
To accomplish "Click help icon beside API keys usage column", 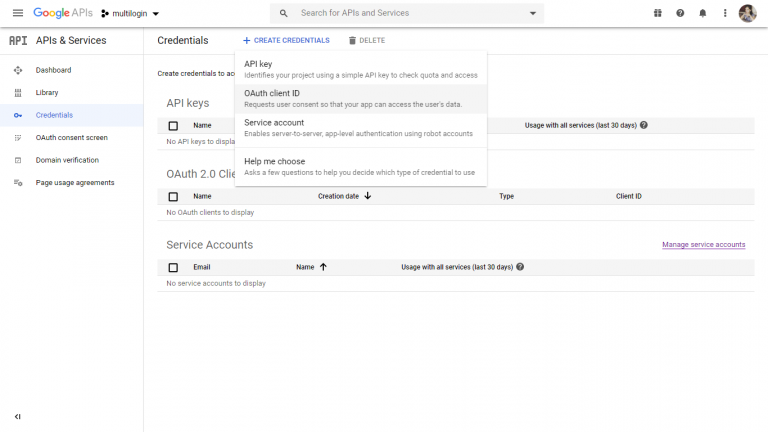I will [x=644, y=125].
